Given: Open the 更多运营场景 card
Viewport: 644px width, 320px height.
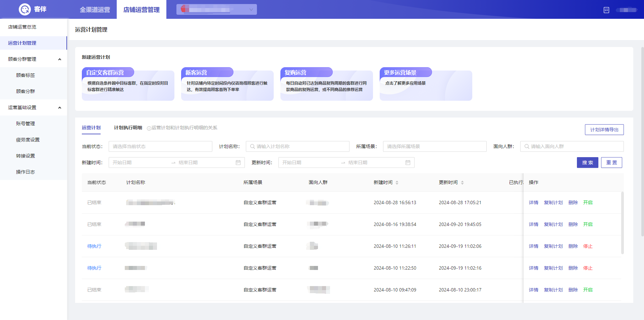Looking at the screenshot, I should coord(426,84).
